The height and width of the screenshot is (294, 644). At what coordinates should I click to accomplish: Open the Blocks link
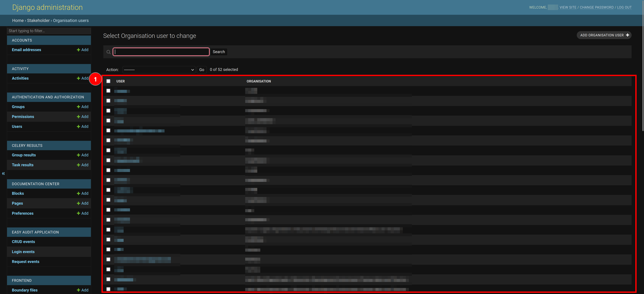click(x=18, y=193)
